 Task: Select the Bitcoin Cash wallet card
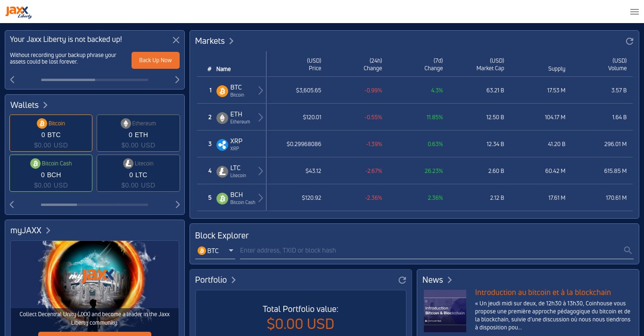pyautogui.click(x=51, y=173)
